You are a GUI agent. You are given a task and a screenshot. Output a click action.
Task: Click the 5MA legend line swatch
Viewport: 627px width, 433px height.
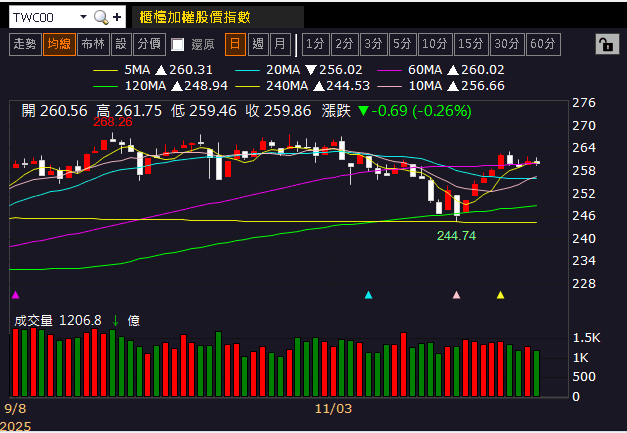105,70
